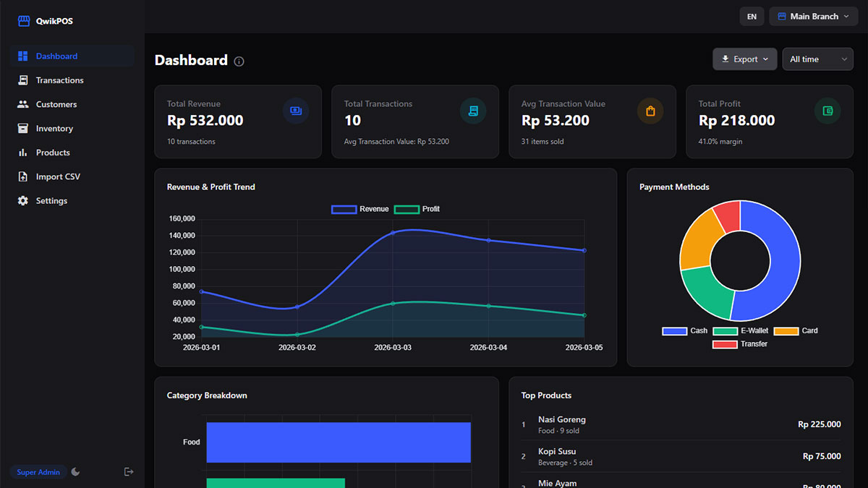Click the 41.0% margin text
The height and width of the screenshot is (488, 868).
720,142
